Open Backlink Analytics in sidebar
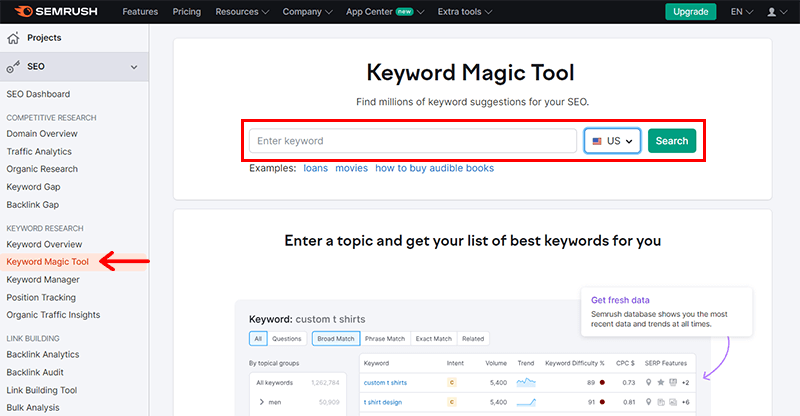 click(x=43, y=355)
